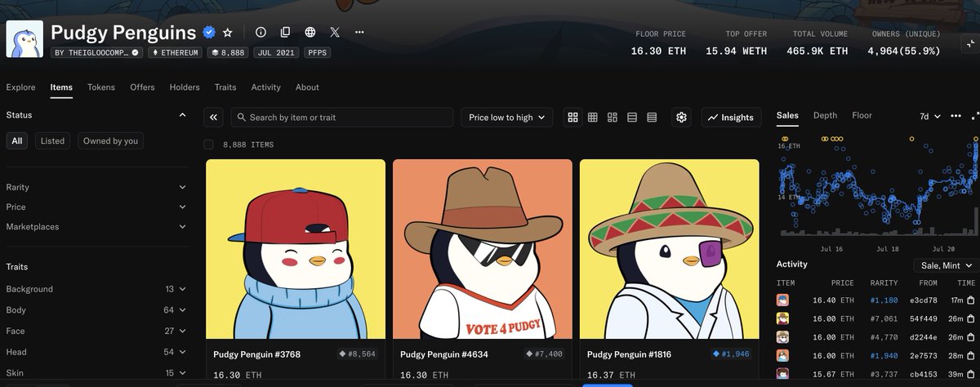
Task: Toggle the select-all items checkbox
Action: 208,145
